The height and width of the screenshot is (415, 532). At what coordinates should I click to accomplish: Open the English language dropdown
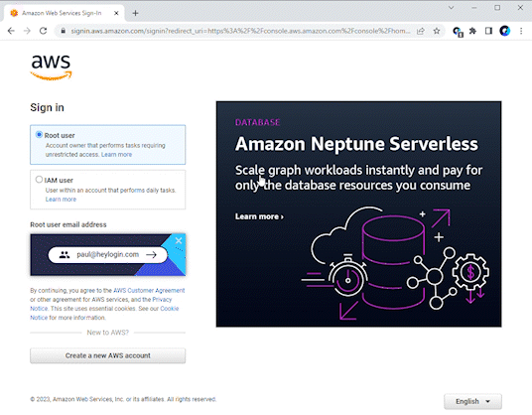point(472,401)
